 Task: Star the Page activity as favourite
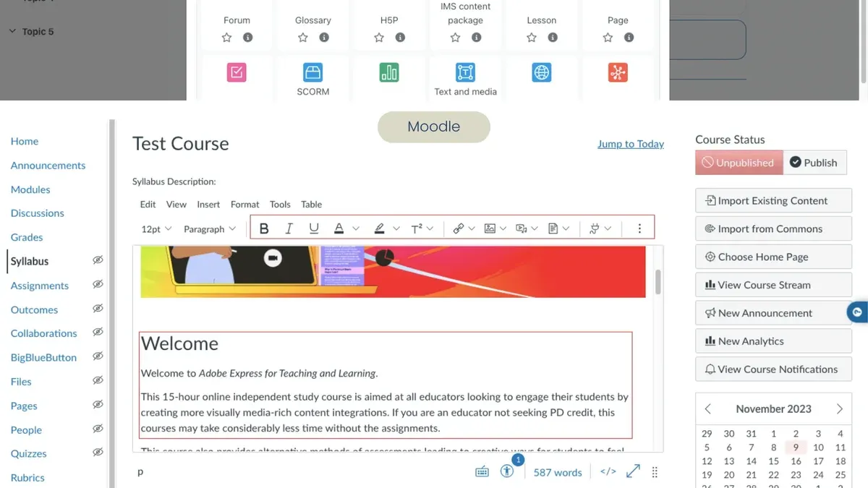[x=608, y=38]
